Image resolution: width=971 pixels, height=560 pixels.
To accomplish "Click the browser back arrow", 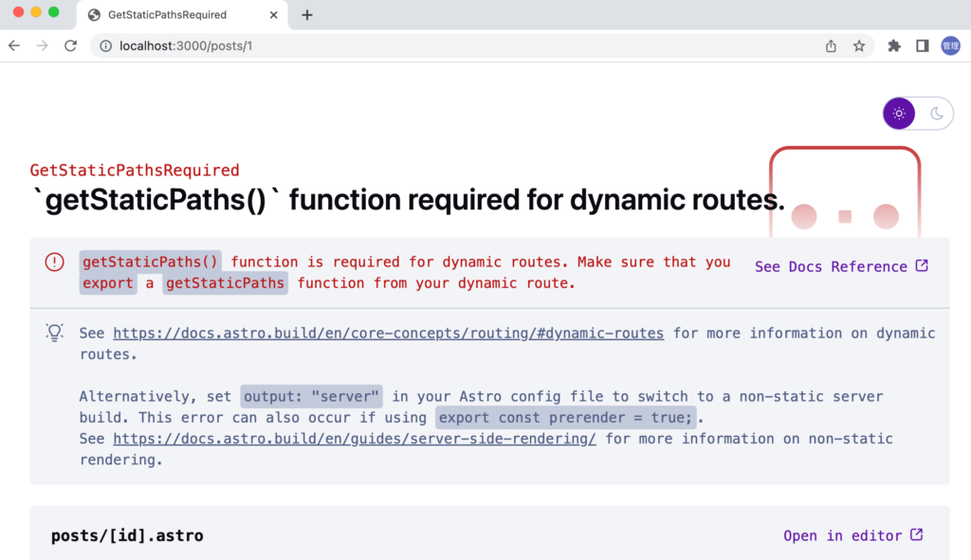I will coord(14,45).
